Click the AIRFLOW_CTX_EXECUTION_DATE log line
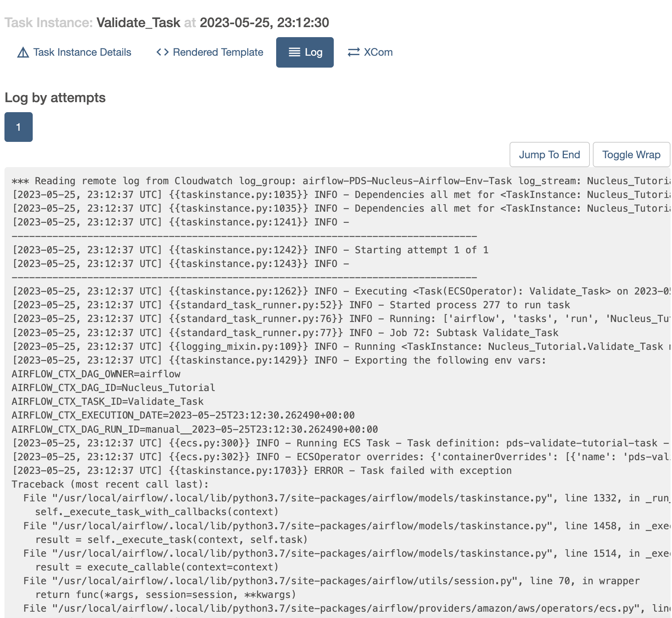The height and width of the screenshot is (618, 672). click(x=183, y=415)
